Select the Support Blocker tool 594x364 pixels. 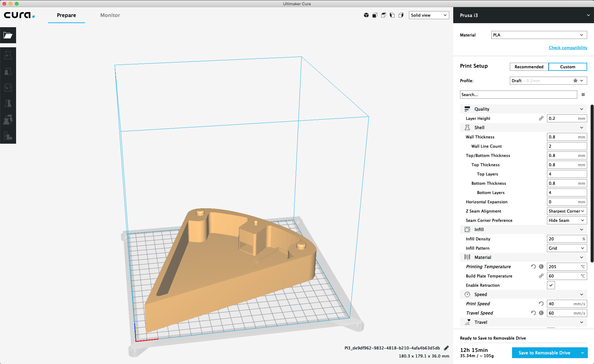click(x=8, y=136)
